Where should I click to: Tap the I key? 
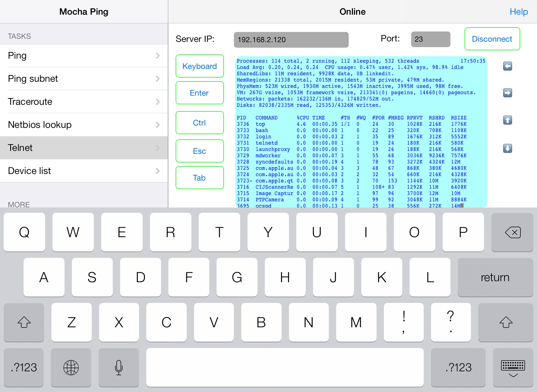tap(366, 232)
